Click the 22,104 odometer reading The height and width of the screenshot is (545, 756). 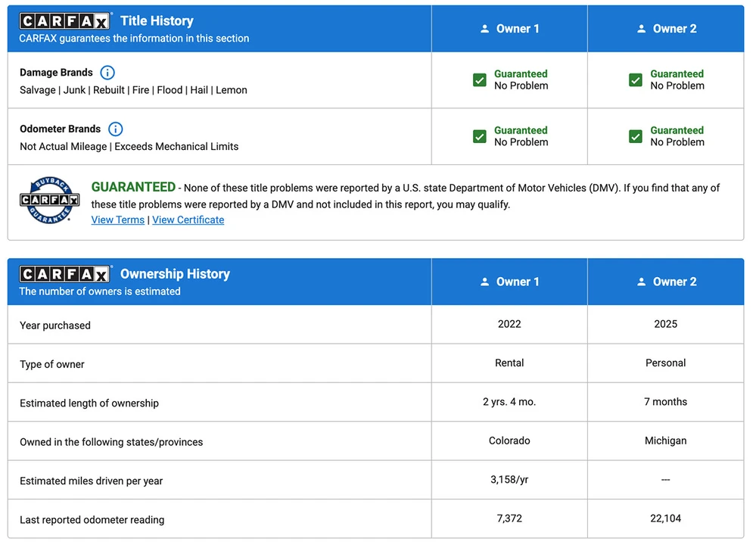[x=665, y=519]
